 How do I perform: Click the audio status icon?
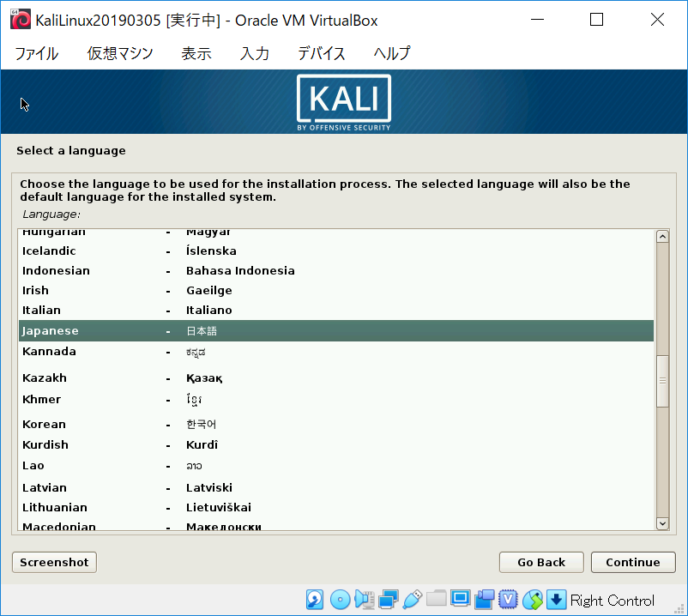[x=365, y=600]
